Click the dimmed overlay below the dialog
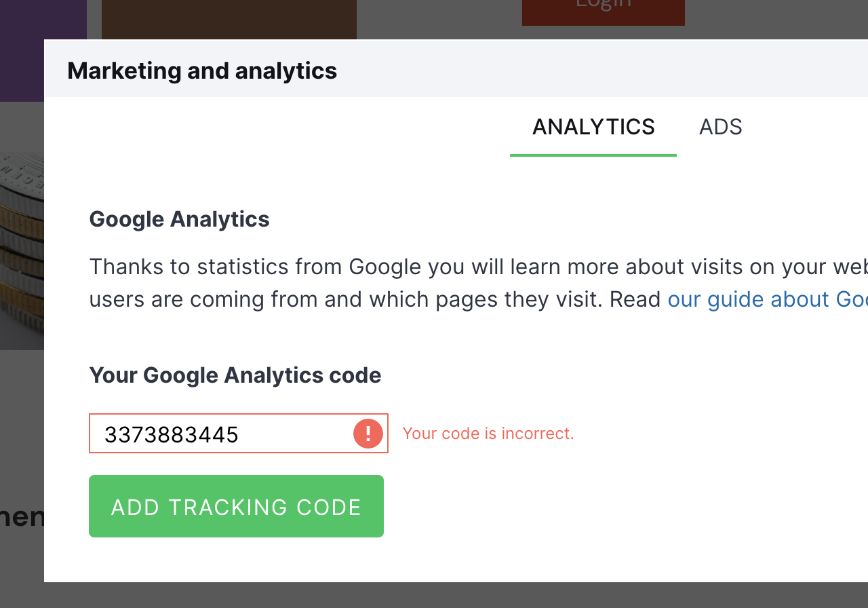Image resolution: width=868 pixels, height=608 pixels. 434,595
